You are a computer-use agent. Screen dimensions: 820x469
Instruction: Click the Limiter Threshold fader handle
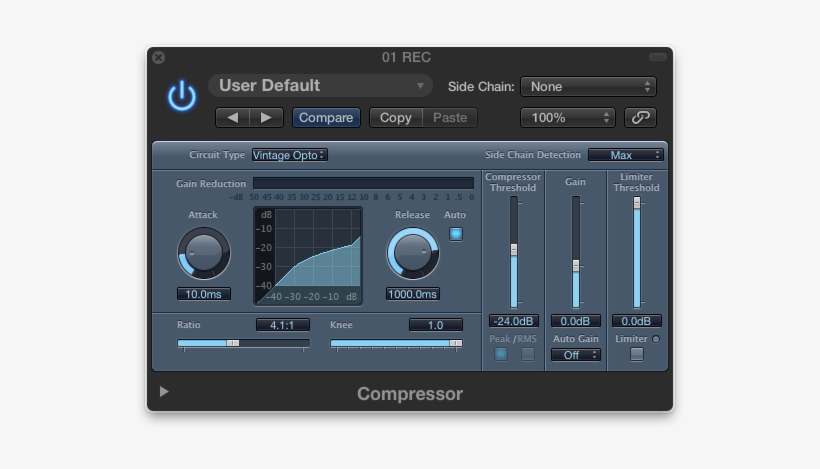[636, 203]
